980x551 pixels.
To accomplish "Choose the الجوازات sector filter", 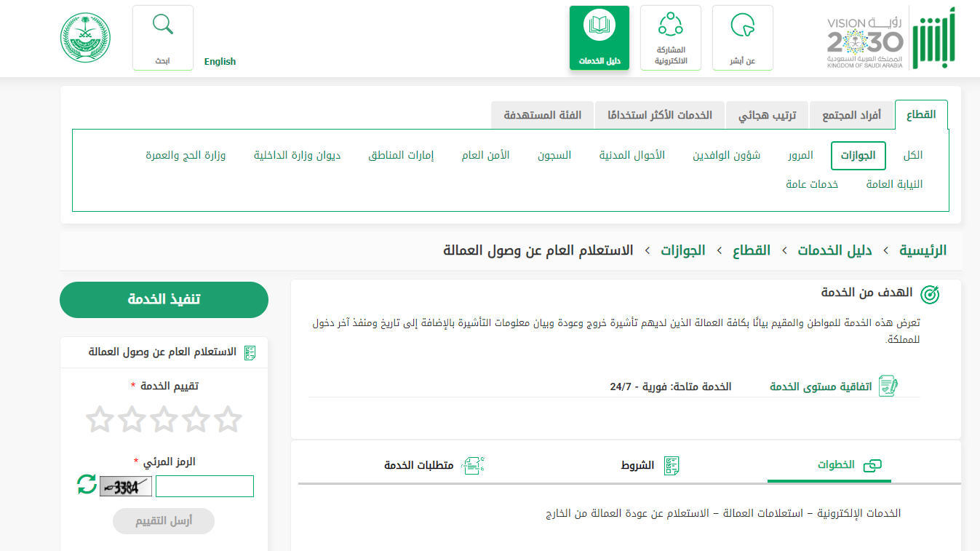I will click(859, 156).
